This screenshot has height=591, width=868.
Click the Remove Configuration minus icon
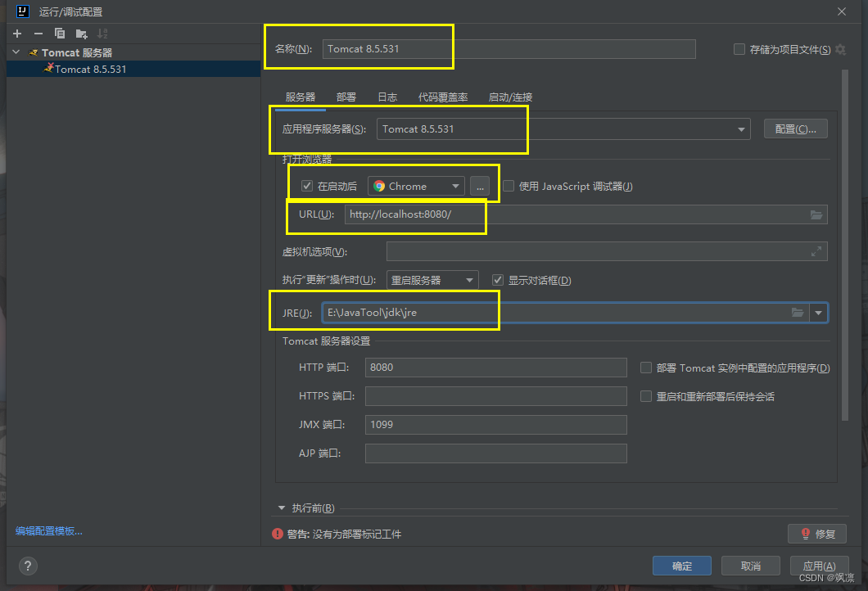click(38, 34)
